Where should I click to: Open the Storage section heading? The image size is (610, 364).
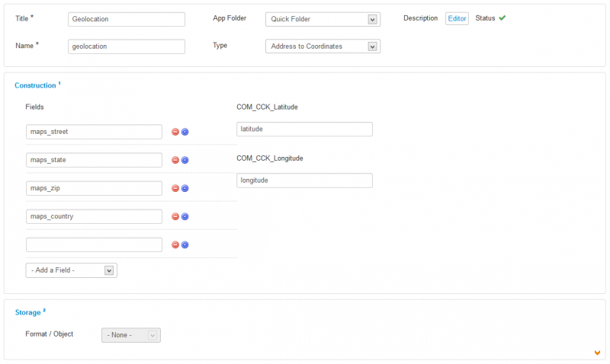click(x=28, y=312)
